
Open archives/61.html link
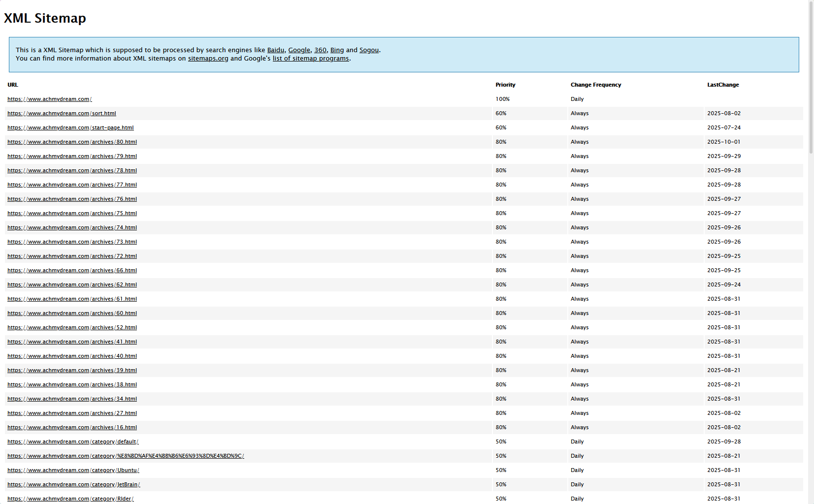[72, 299]
